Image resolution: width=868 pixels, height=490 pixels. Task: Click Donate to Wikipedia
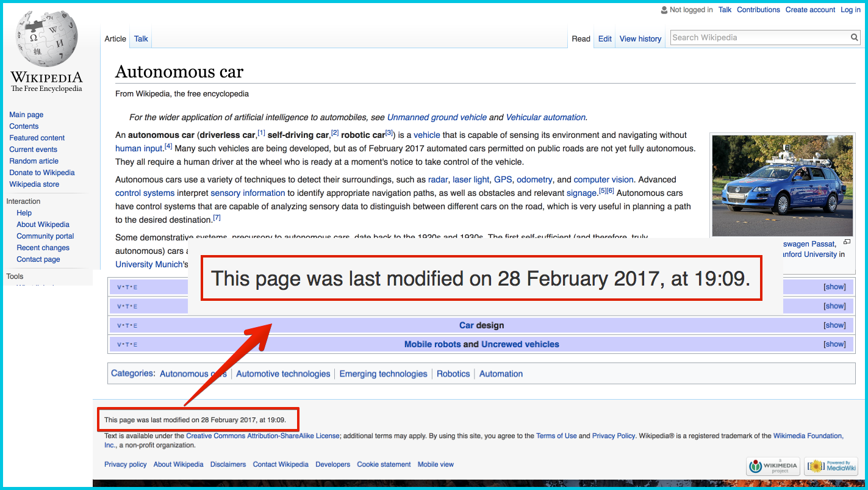point(42,173)
